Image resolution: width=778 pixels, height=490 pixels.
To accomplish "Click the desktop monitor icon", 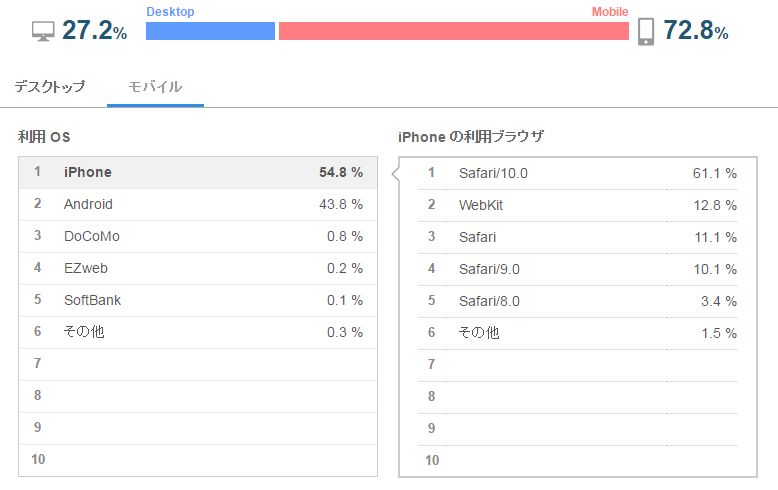I will (44, 31).
